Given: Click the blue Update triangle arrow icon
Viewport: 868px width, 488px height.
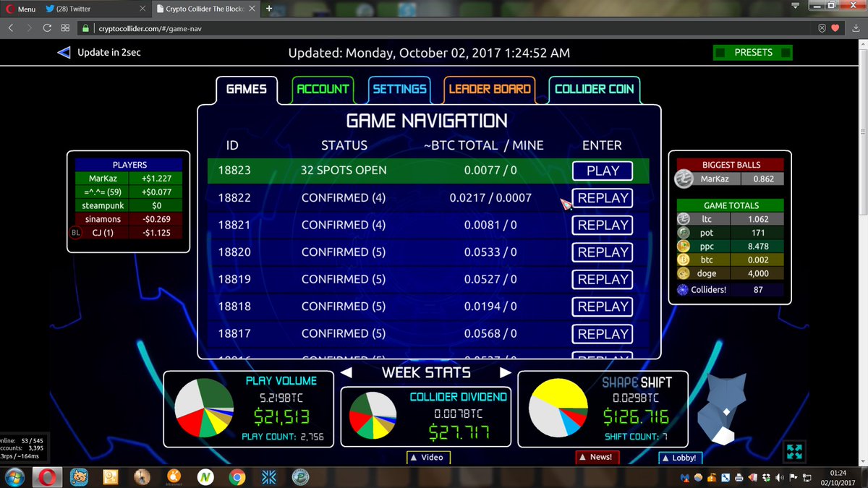Looking at the screenshot, I should pyautogui.click(x=64, y=52).
